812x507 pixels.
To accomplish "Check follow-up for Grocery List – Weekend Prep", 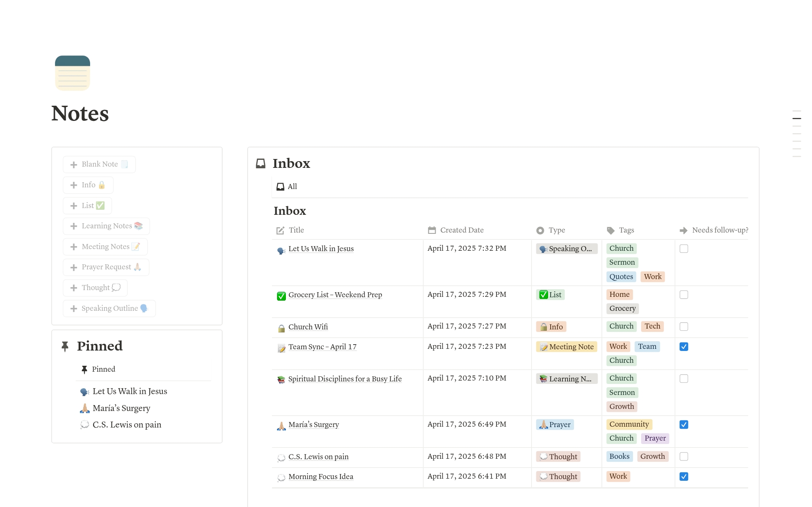I will pos(683,295).
